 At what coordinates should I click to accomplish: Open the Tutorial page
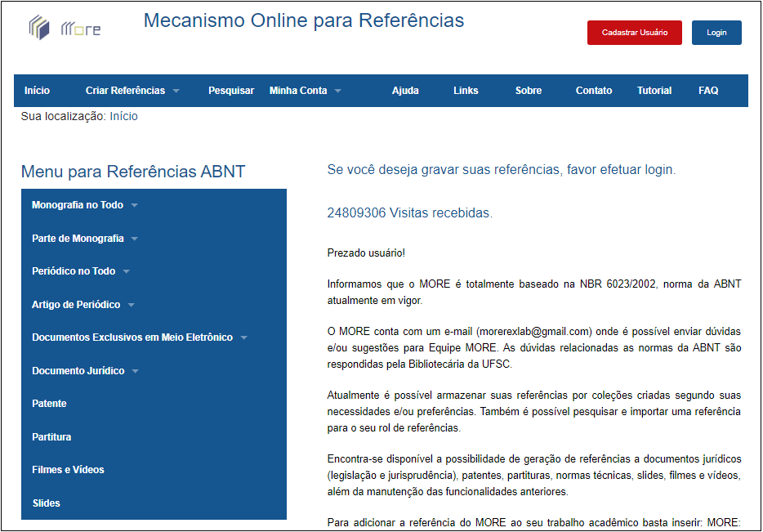654,91
